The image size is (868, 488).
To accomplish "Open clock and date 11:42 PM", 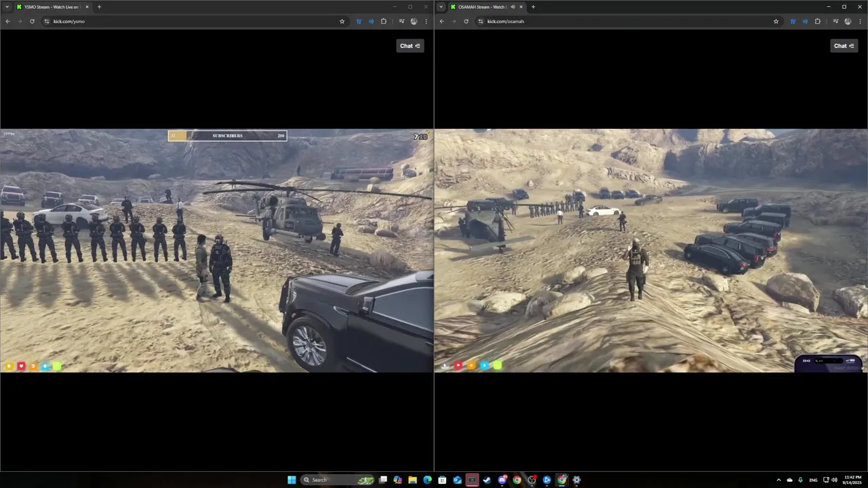I will tap(852, 480).
